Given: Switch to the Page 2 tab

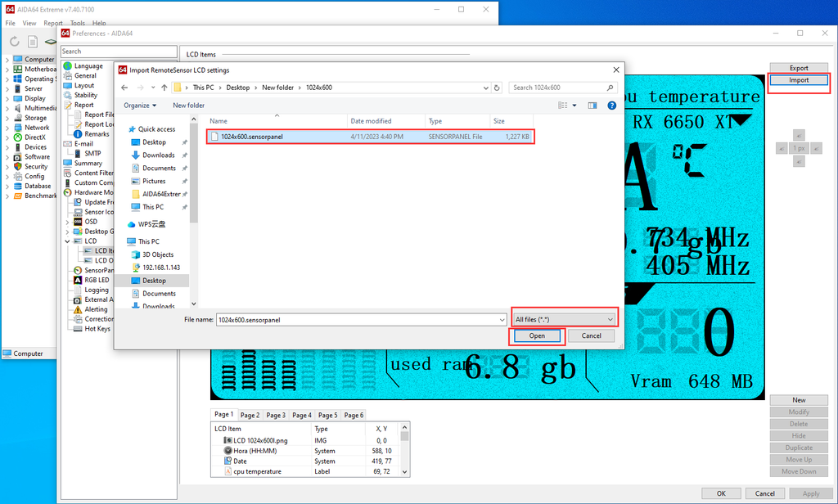Looking at the screenshot, I should click(x=250, y=415).
